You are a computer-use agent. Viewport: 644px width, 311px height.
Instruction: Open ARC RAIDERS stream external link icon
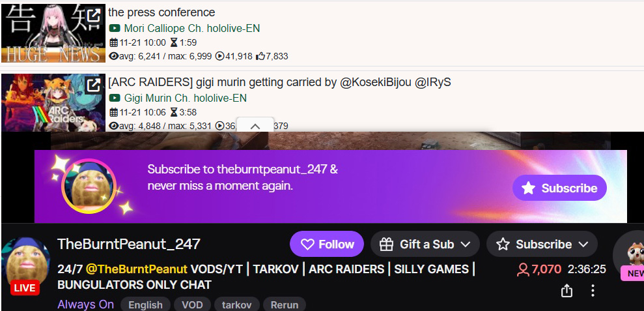click(94, 85)
